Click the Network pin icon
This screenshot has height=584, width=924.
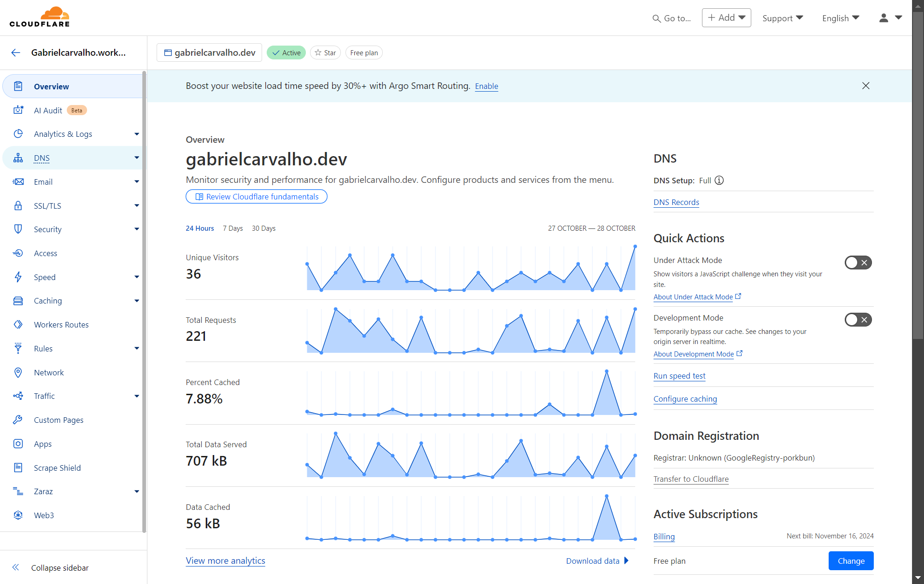(18, 373)
